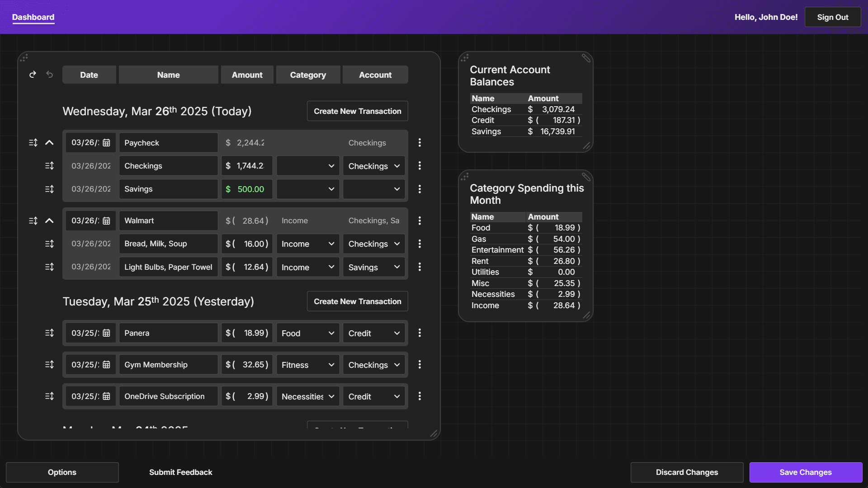This screenshot has width=868, height=488.
Task: Click the Savings amount field showing 500.00
Action: 247,189
